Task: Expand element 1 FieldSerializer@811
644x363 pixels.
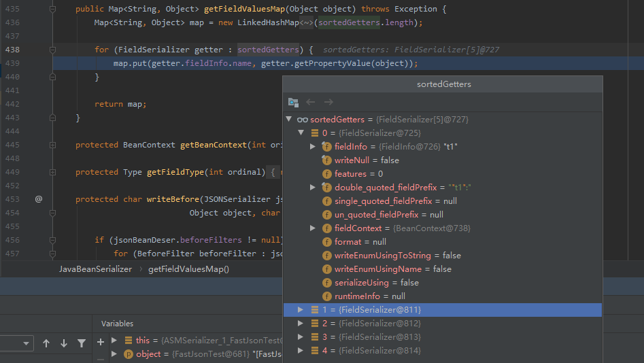Action: click(301, 309)
